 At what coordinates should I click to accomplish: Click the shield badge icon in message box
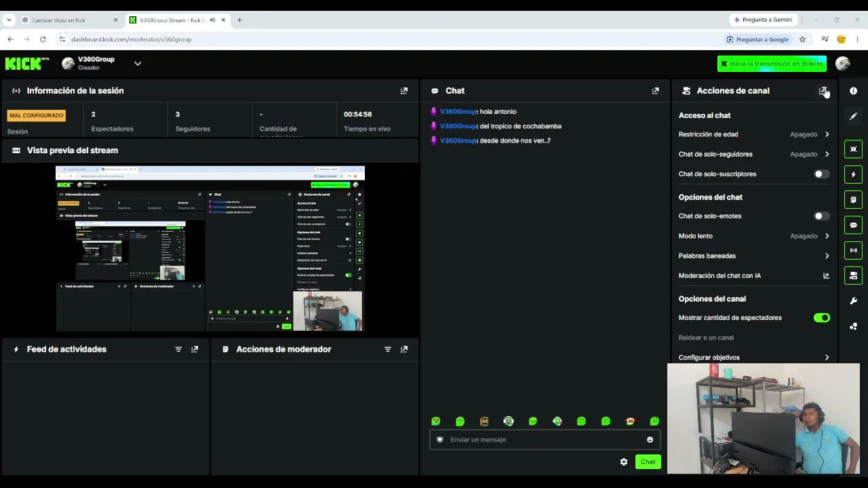[x=440, y=440]
